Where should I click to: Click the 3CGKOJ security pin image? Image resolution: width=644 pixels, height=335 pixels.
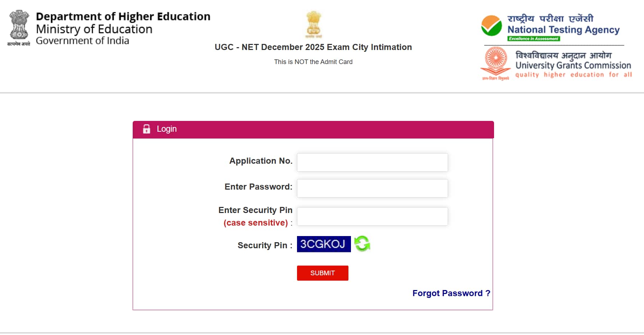tap(323, 244)
